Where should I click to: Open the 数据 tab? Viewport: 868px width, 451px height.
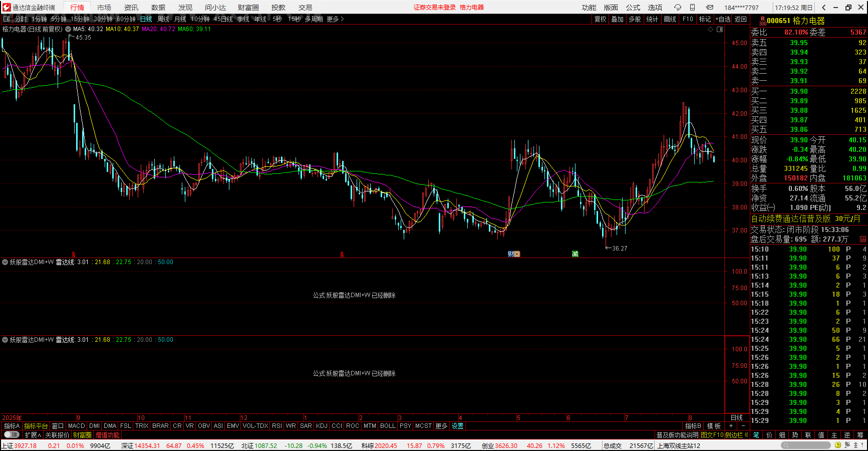tap(158, 8)
